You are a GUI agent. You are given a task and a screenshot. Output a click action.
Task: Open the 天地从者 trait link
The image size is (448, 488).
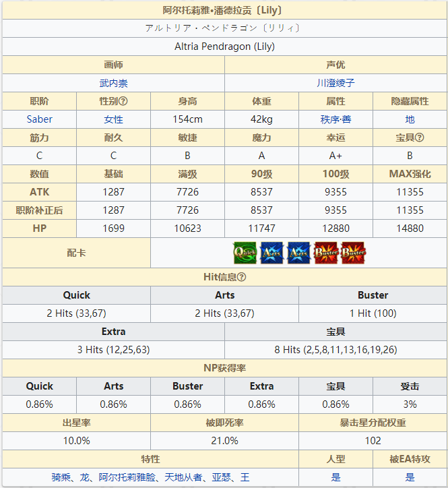tap(183, 477)
